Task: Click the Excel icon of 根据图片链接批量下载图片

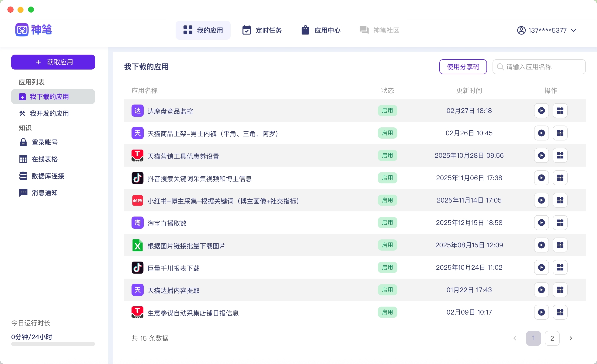Action: pyautogui.click(x=137, y=245)
